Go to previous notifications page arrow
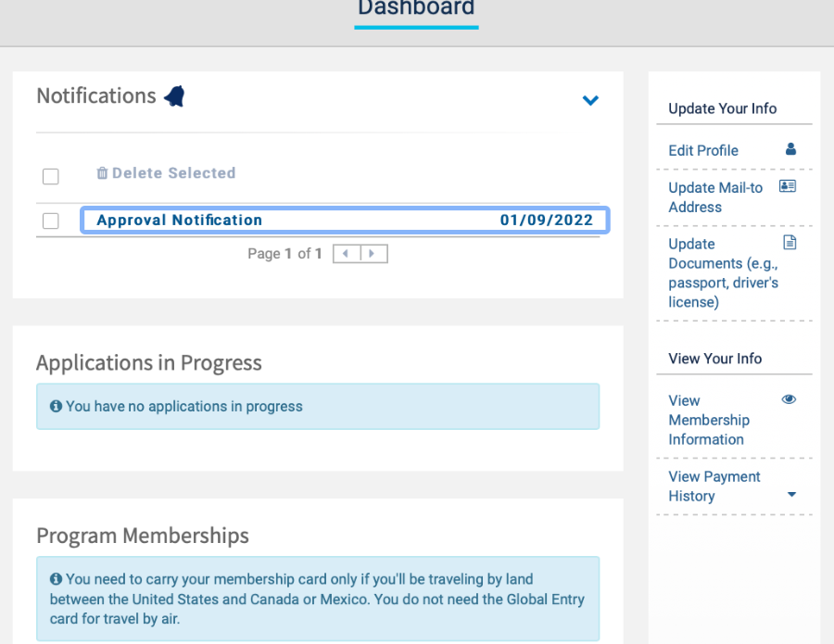 click(347, 253)
